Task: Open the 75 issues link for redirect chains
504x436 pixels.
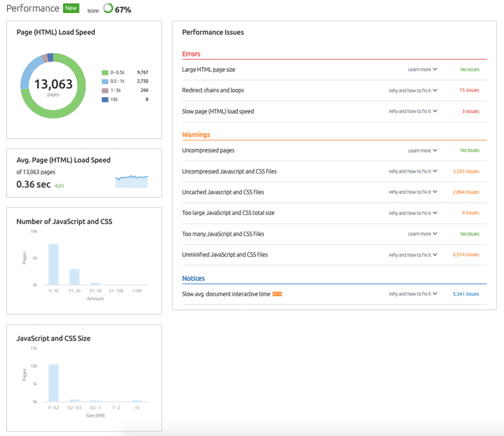Action: pyautogui.click(x=469, y=90)
